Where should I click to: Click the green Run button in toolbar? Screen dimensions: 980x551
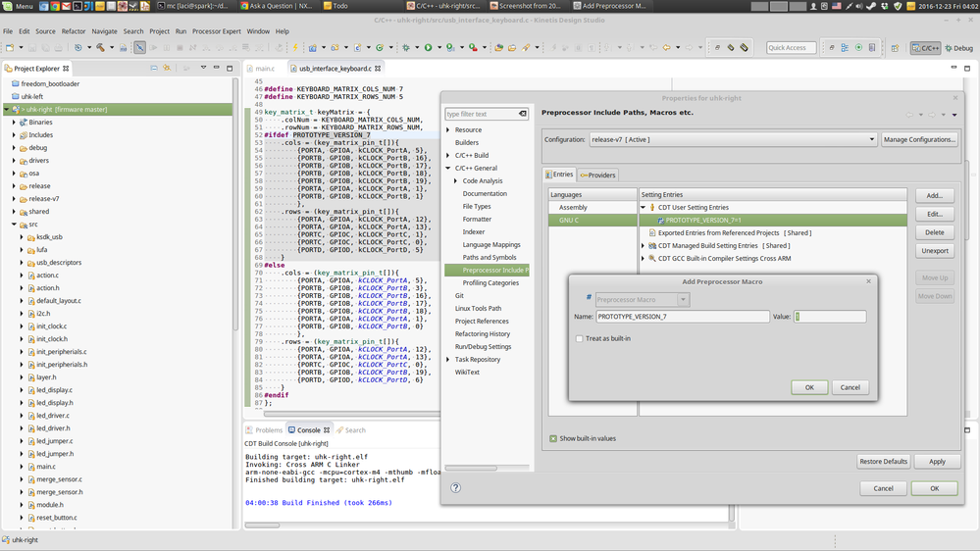coord(428,47)
